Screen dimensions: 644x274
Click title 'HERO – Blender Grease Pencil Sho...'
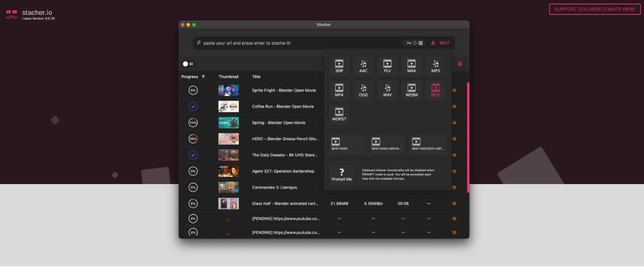(x=286, y=139)
